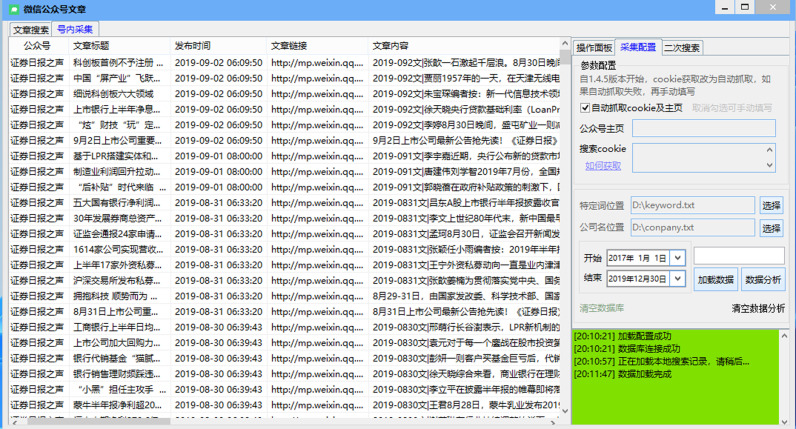
Task: Select row titled 沪深交易所发布私募
Action: pyautogui.click(x=284, y=280)
